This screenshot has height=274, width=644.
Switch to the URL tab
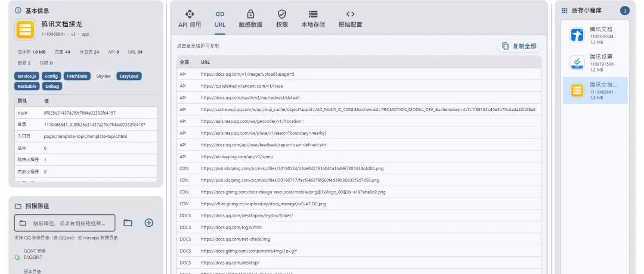(x=219, y=19)
